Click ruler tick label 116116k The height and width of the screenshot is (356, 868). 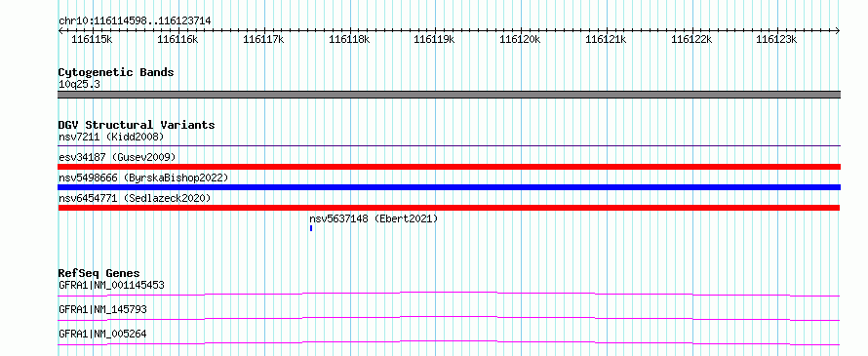178,39
